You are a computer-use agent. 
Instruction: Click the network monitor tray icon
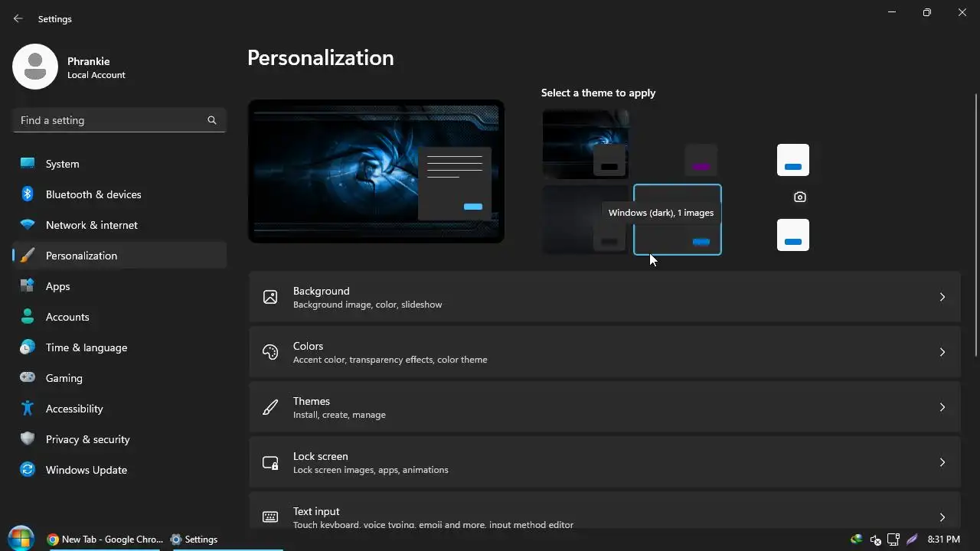[x=893, y=540]
